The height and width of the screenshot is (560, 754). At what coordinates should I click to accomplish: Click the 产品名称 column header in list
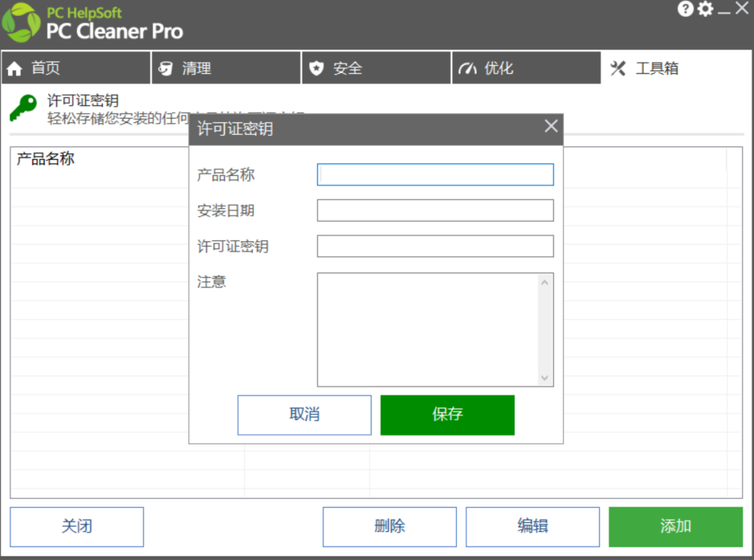pyautogui.click(x=45, y=159)
